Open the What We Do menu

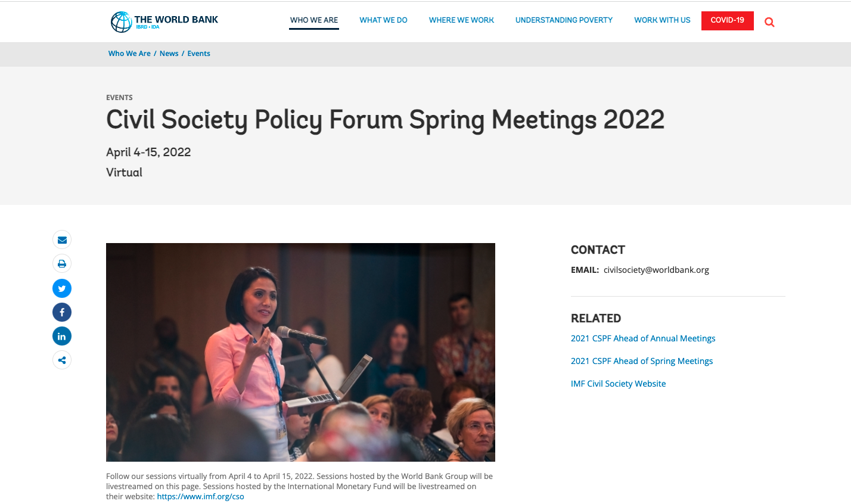[383, 20]
